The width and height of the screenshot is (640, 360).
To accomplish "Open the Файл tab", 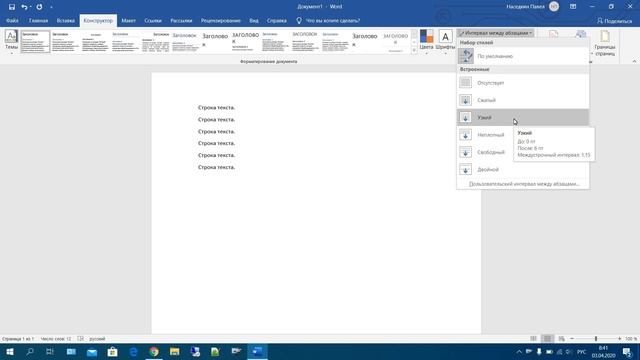I will [12, 20].
